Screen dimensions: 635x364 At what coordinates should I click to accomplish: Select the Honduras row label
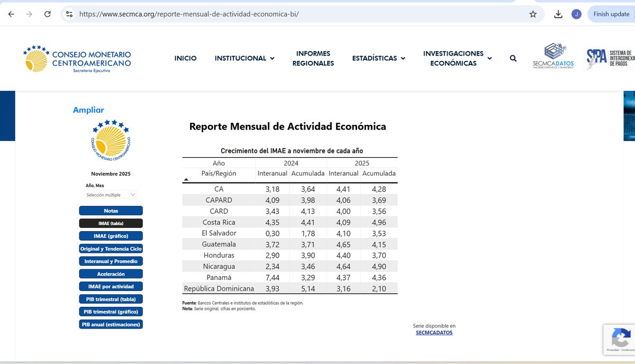click(x=219, y=256)
